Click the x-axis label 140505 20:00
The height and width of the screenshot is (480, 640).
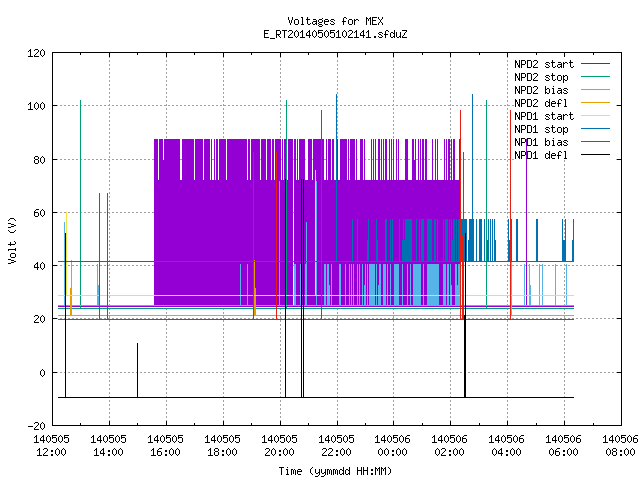tap(280, 446)
